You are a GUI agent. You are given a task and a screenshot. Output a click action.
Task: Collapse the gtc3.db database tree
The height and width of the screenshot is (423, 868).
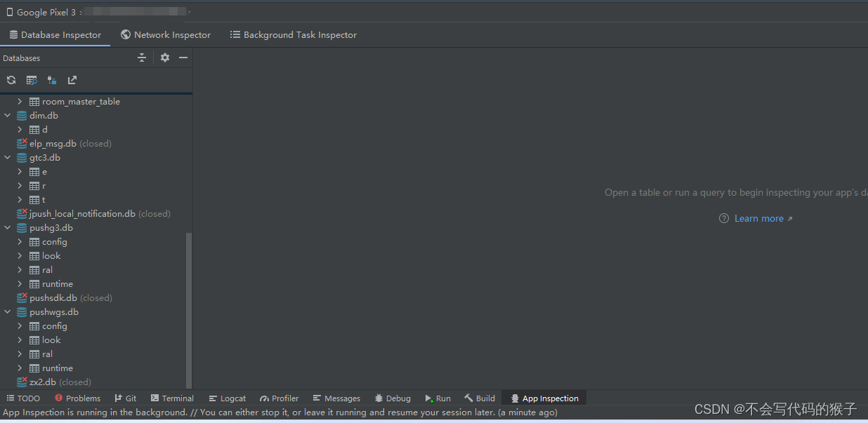8,157
